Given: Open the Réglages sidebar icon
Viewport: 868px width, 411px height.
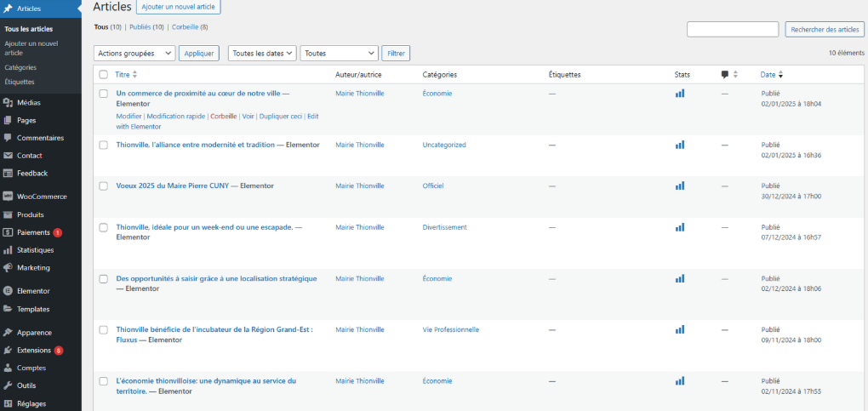Looking at the screenshot, I should (8, 404).
